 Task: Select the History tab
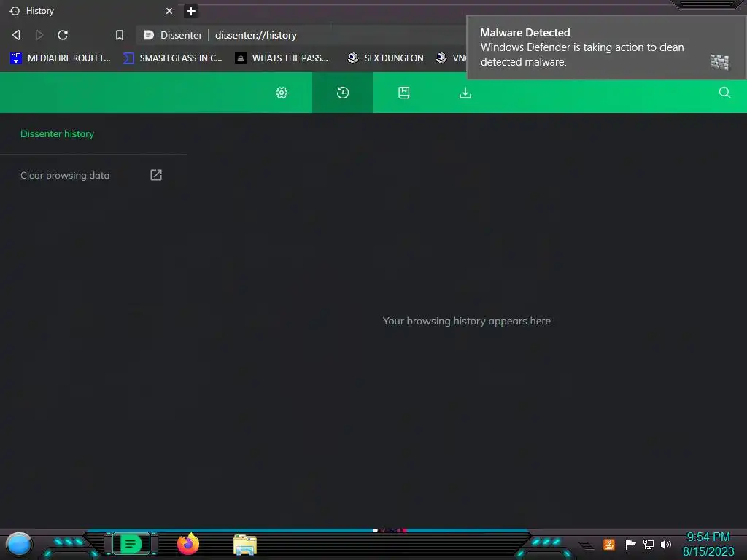[x=90, y=11]
